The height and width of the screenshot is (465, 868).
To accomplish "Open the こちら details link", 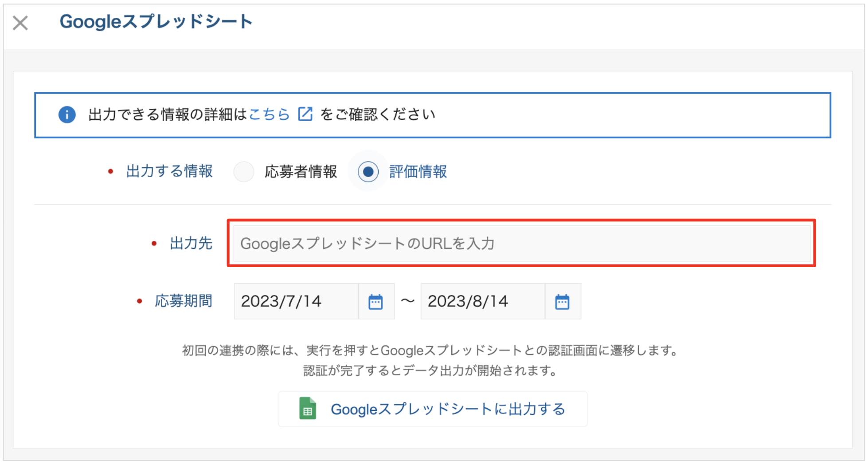I will [x=269, y=114].
